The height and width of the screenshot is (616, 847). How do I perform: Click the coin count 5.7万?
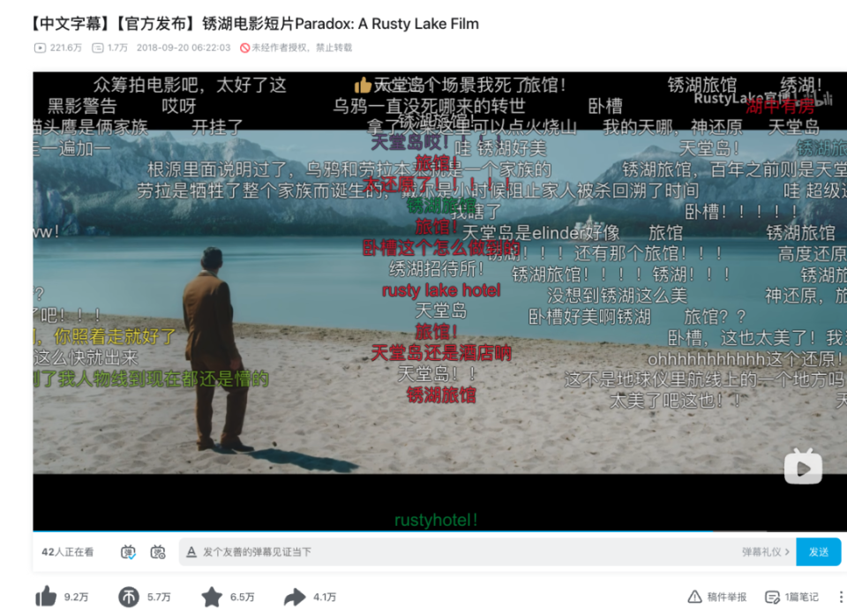coord(159,597)
